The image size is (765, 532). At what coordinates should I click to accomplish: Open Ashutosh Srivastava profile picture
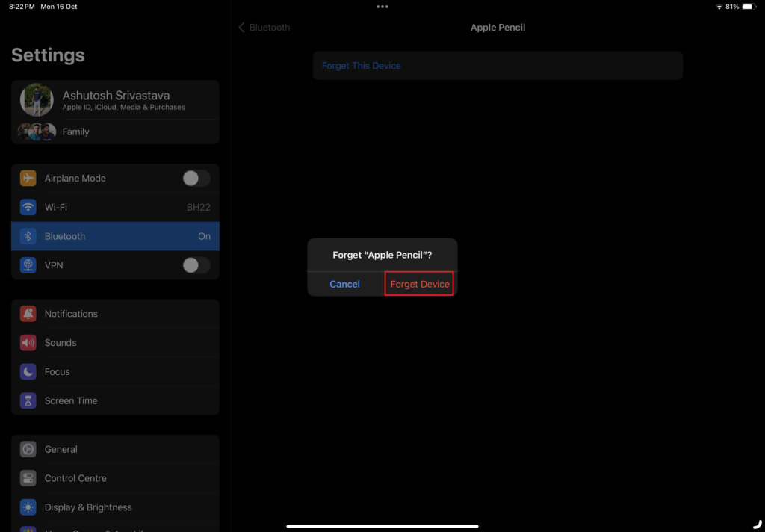pyautogui.click(x=37, y=99)
